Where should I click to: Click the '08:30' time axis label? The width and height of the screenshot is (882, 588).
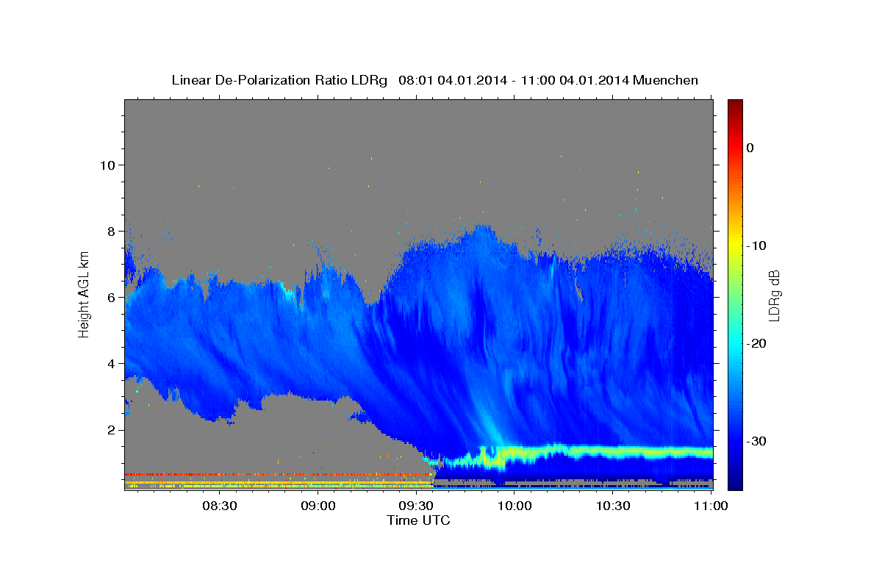(219, 506)
